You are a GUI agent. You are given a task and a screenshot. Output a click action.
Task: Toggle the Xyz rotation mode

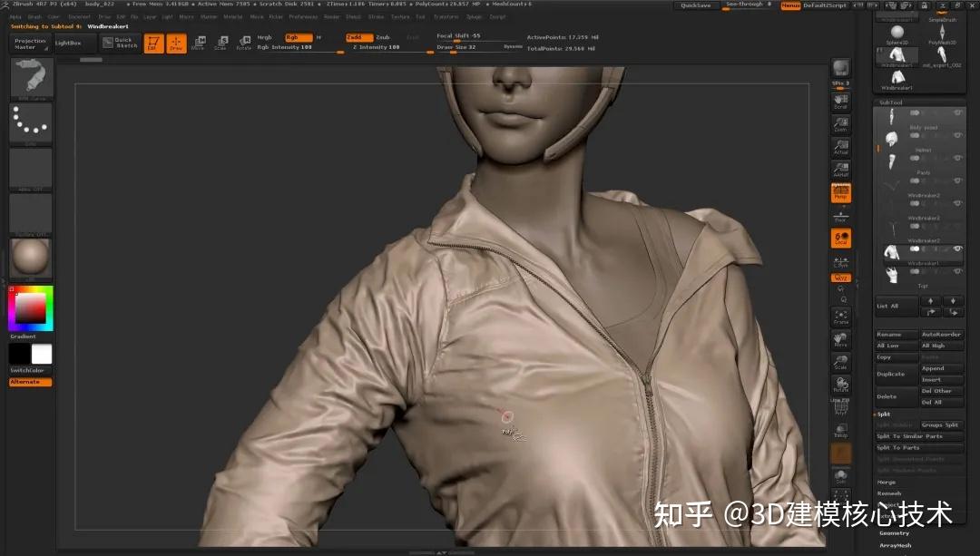tap(840, 278)
